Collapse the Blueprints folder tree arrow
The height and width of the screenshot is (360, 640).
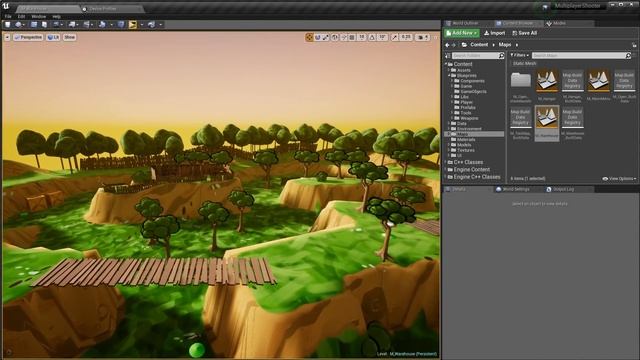(449, 76)
